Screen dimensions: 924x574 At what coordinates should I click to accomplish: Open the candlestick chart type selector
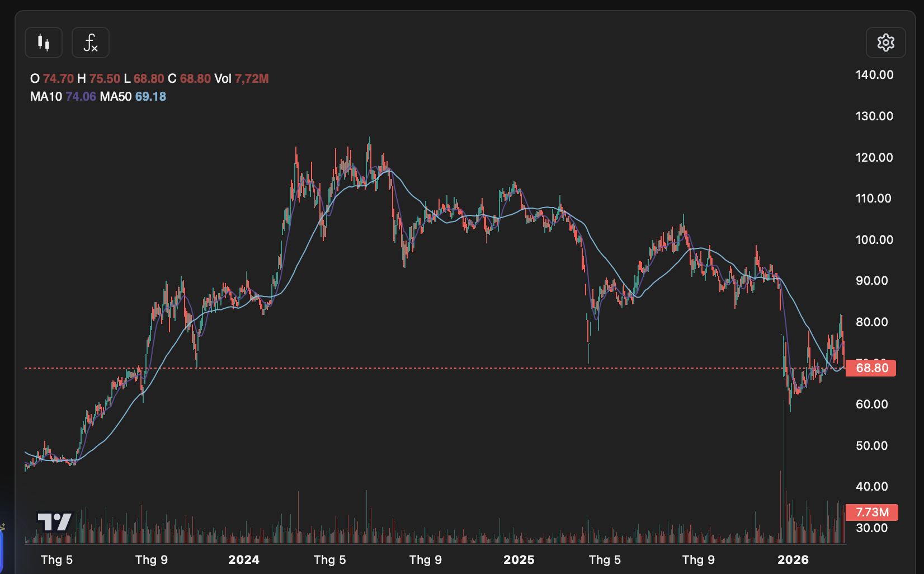44,43
